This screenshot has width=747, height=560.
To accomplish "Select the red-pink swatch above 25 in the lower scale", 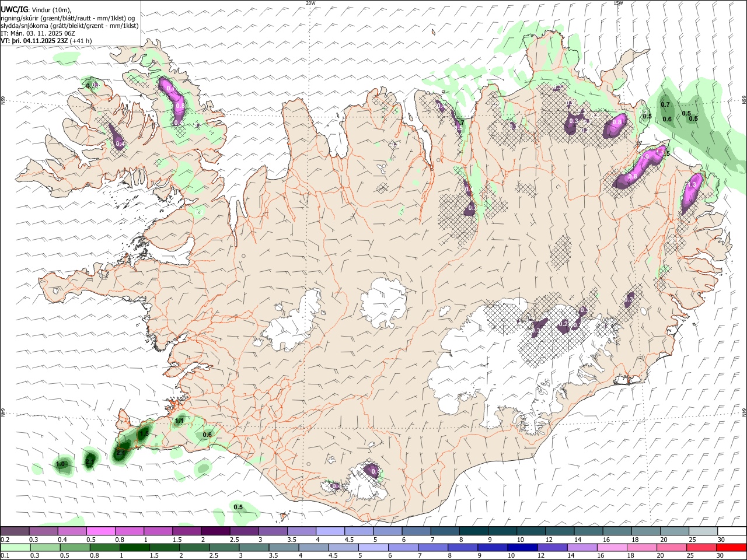I will pos(701,548).
